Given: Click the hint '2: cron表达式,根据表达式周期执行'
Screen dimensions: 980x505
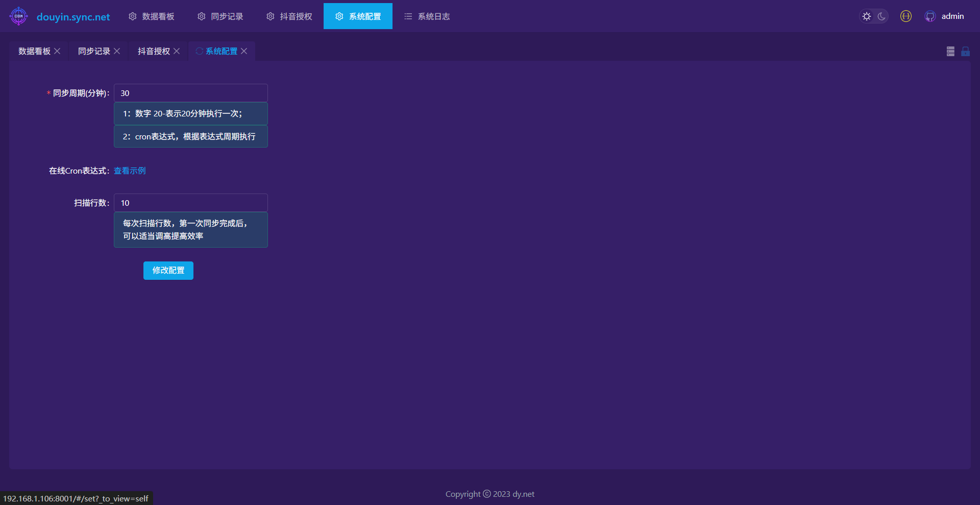Looking at the screenshot, I should click(191, 136).
